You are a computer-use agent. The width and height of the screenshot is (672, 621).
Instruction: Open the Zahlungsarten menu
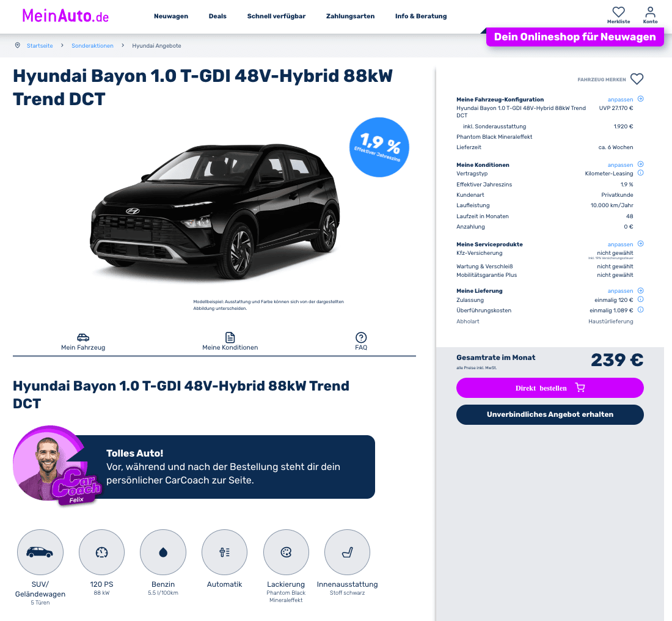coord(351,17)
